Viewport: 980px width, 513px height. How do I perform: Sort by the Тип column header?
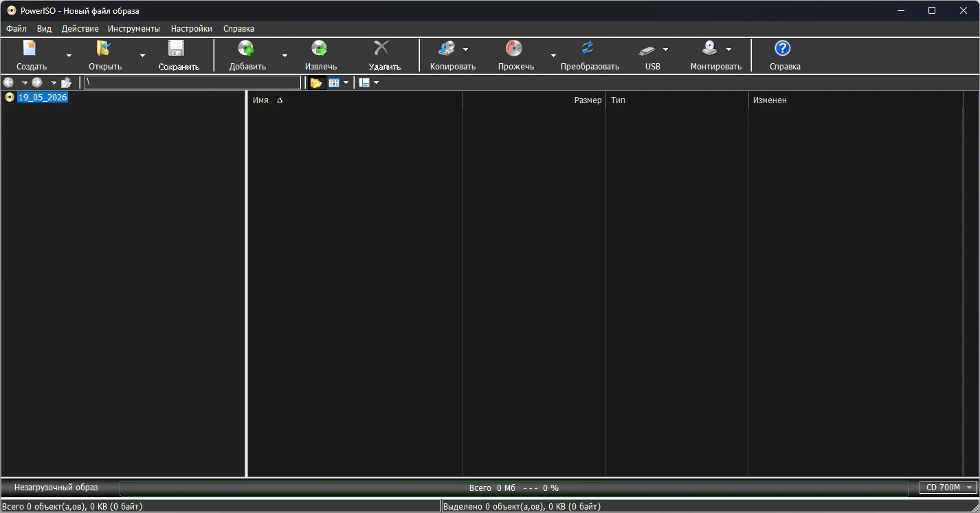(x=677, y=100)
